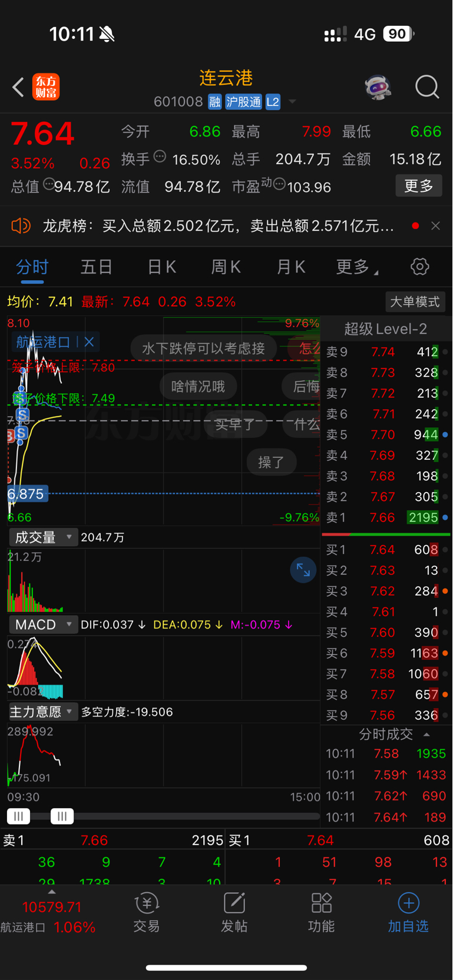Viewport: 453px width, 980px height.
Task: Select the 分时 chart tab
Action: 32,267
